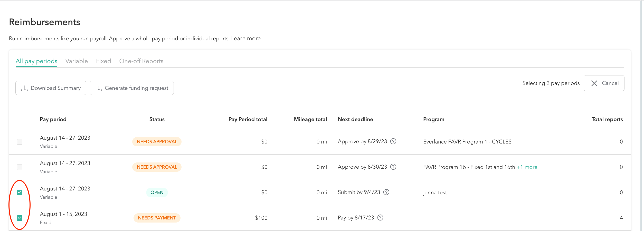Image resolution: width=644 pixels, height=231 pixels.
Task: Click the Download Summary button
Action: tap(51, 88)
